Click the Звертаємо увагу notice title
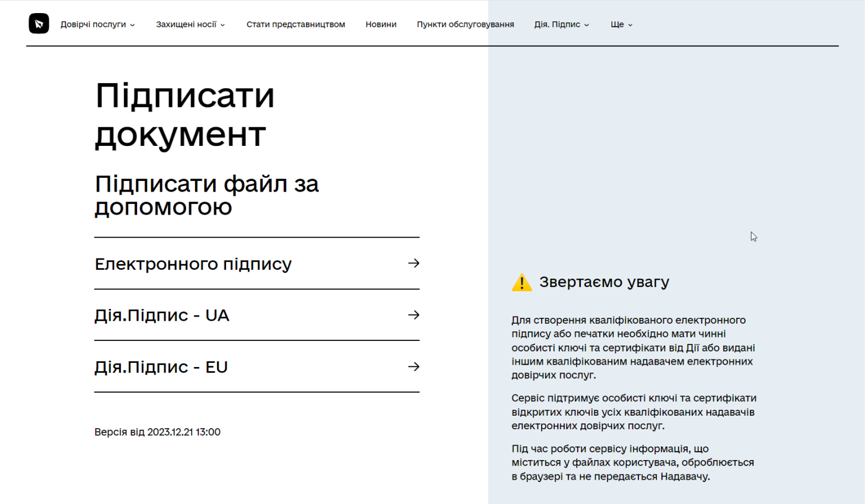The width and height of the screenshot is (865, 504). [x=604, y=282]
